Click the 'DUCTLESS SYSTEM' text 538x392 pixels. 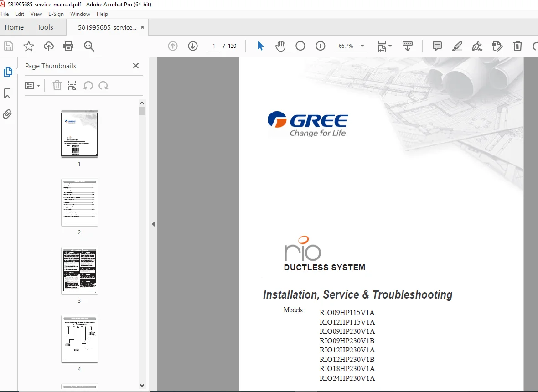(x=325, y=268)
